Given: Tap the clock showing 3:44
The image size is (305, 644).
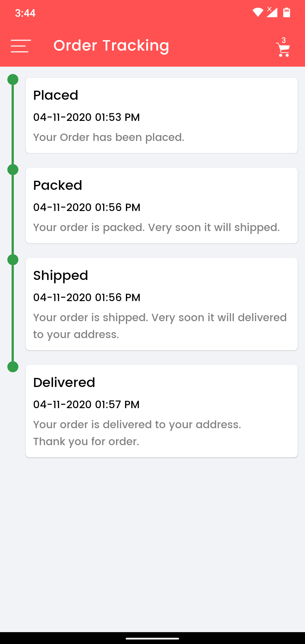Looking at the screenshot, I should (25, 13).
